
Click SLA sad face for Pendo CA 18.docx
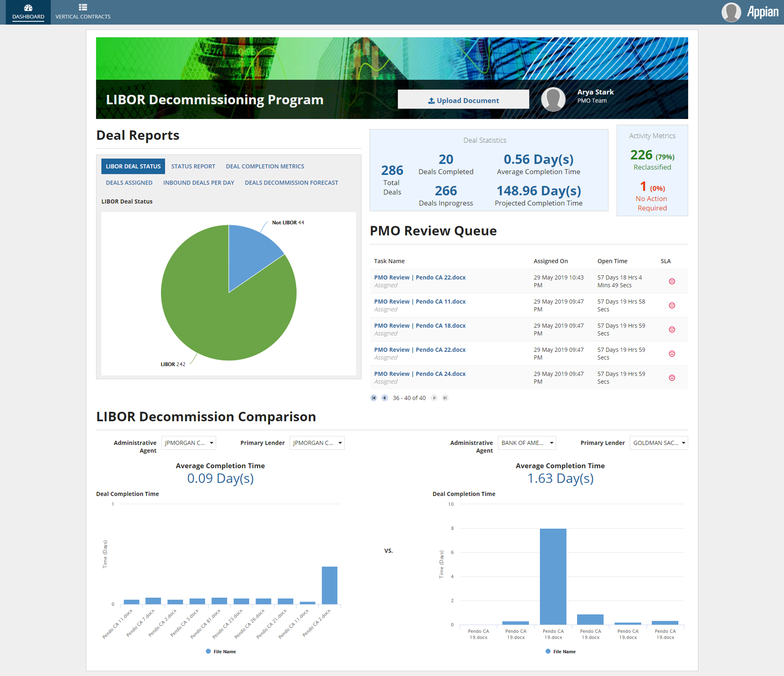point(672,330)
